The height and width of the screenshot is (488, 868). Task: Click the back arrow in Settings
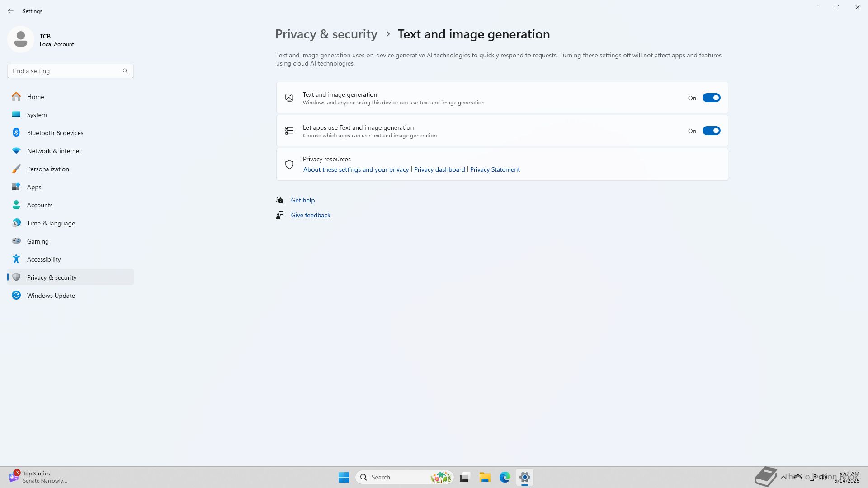tap(11, 11)
